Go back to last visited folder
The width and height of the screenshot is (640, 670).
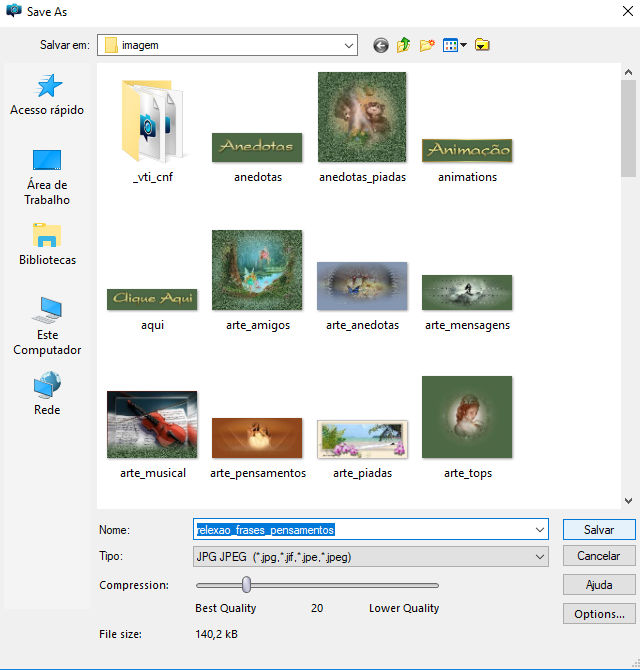[x=381, y=45]
